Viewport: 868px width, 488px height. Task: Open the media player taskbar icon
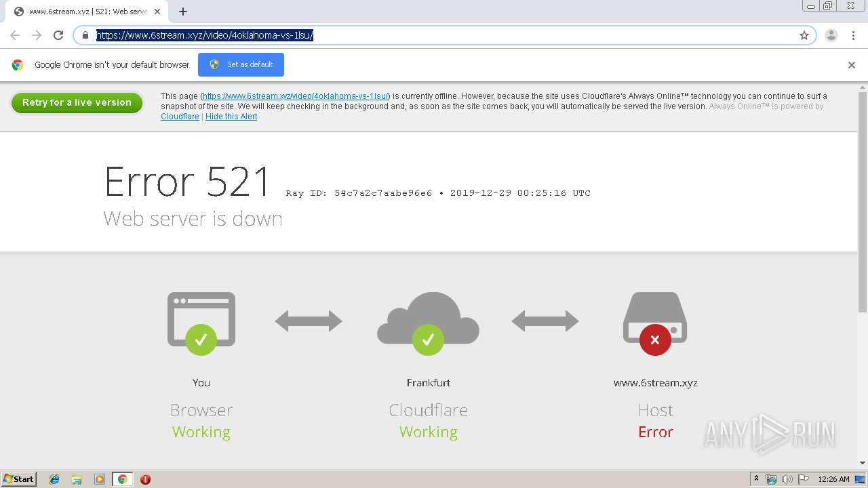[100, 479]
